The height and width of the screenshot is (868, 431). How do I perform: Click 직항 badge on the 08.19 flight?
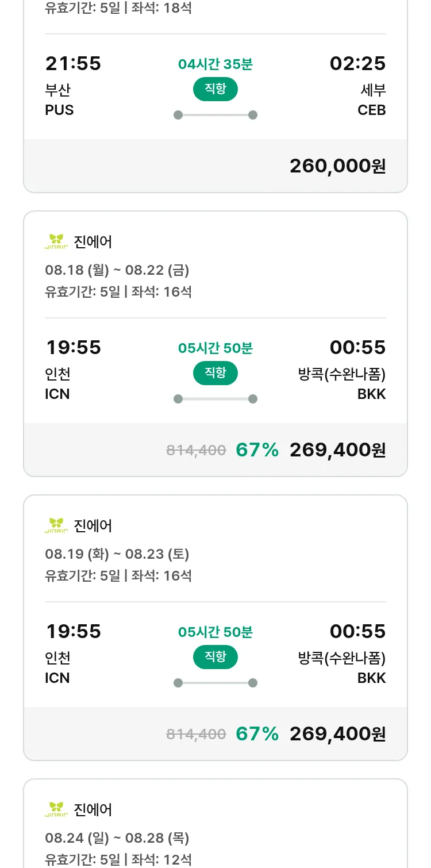pos(215,657)
